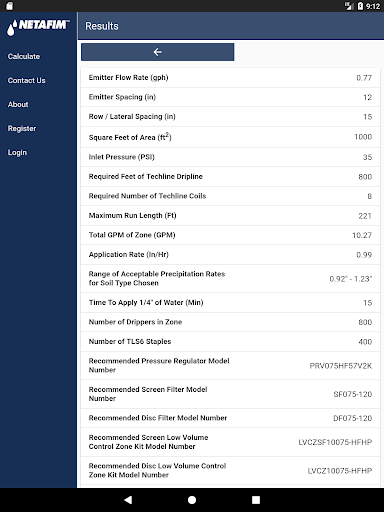
Task: Select Register in the sidebar
Action: pos(22,128)
